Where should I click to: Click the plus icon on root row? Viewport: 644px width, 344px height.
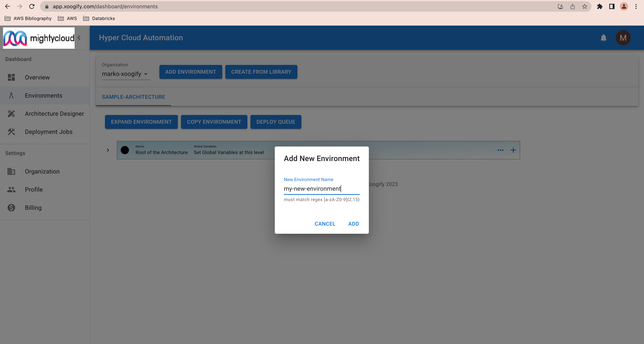coord(513,150)
